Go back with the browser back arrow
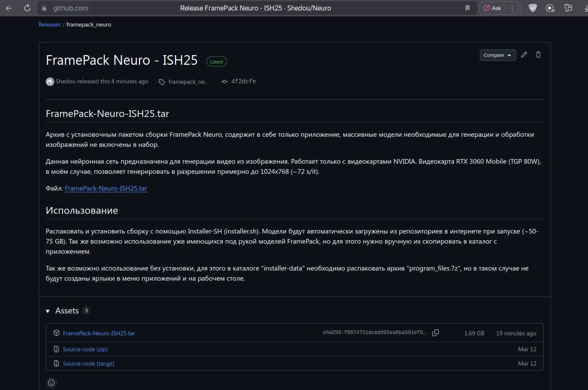Viewport: 588px width, 390px height. [9, 8]
